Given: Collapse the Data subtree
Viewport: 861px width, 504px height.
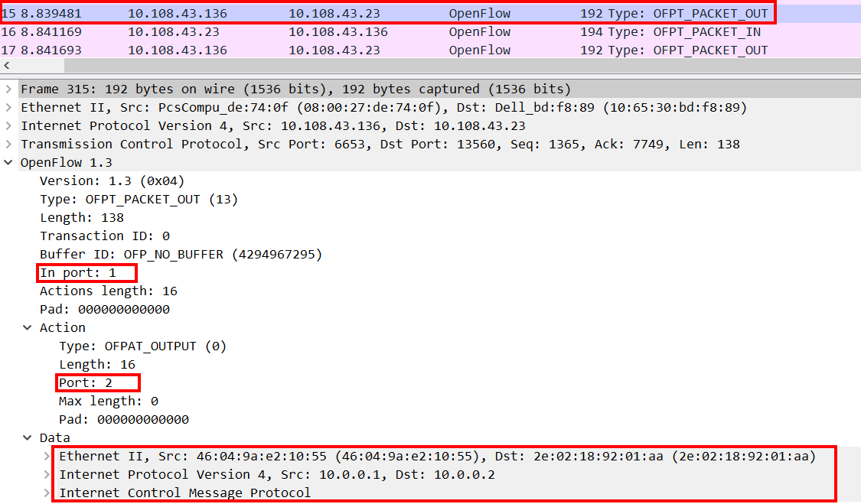Looking at the screenshot, I should pyautogui.click(x=28, y=437).
